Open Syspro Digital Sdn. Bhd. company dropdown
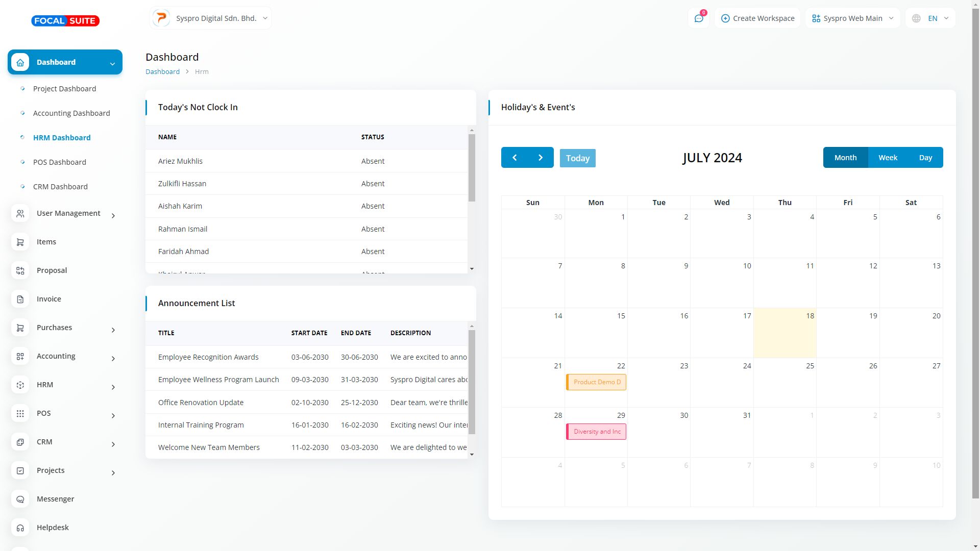Screen dimensions: 980x551 point(211,18)
